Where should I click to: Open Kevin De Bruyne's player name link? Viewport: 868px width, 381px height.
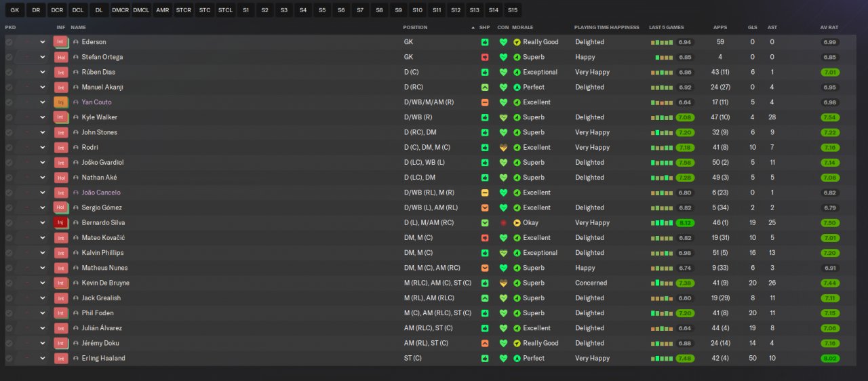coord(106,283)
